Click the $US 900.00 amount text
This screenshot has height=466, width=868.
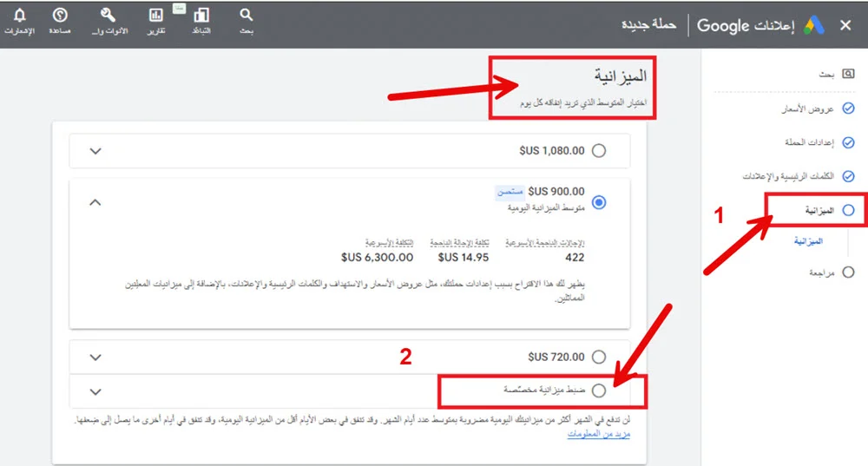point(556,192)
